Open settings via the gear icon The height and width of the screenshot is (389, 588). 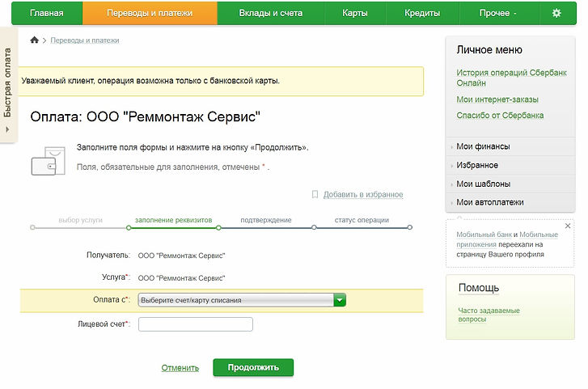(556, 13)
